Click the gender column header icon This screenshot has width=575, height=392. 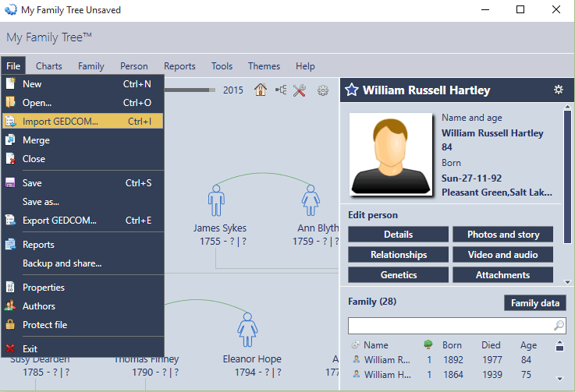point(355,344)
